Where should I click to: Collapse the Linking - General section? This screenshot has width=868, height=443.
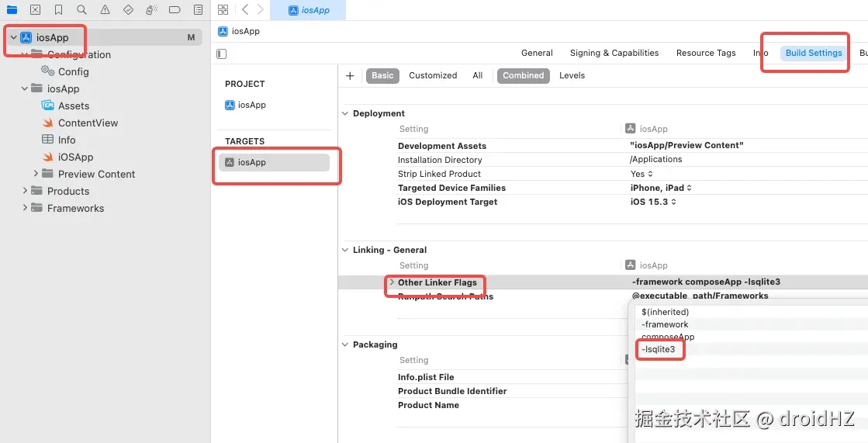point(345,250)
